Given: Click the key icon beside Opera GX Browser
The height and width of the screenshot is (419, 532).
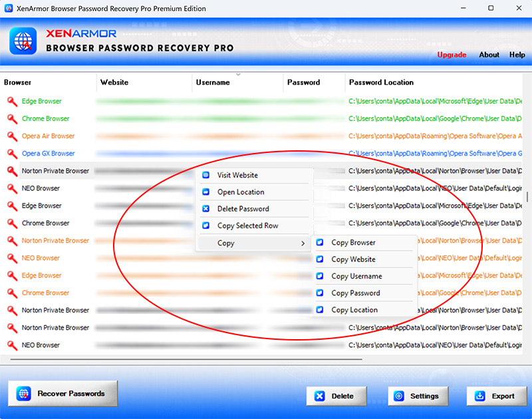Looking at the screenshot, I should pos(11,154).
